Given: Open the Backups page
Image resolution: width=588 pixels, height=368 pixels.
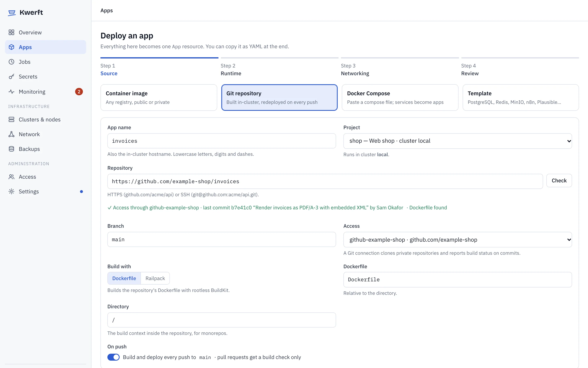Looking at the screenshot, I should (x=46, y=149).
